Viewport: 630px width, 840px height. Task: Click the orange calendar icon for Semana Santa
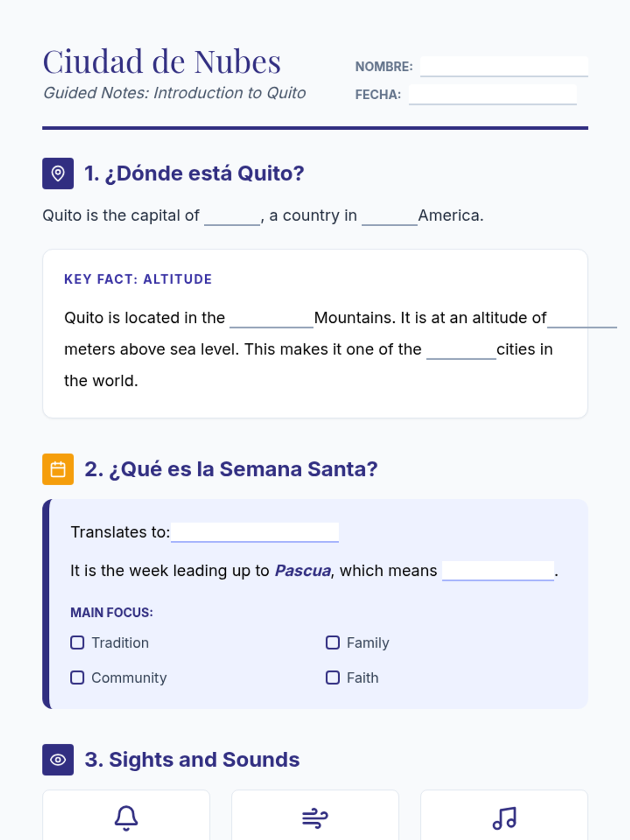58,469
